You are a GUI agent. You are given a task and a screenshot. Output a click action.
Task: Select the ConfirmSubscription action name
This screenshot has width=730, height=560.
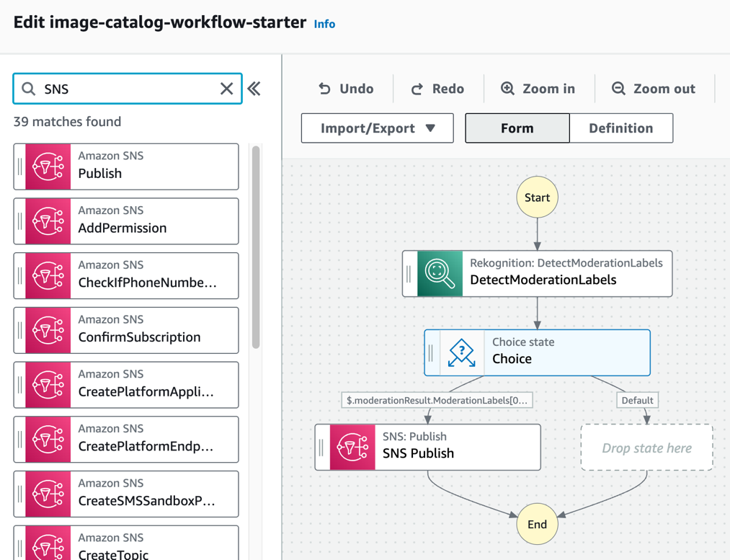139,337
